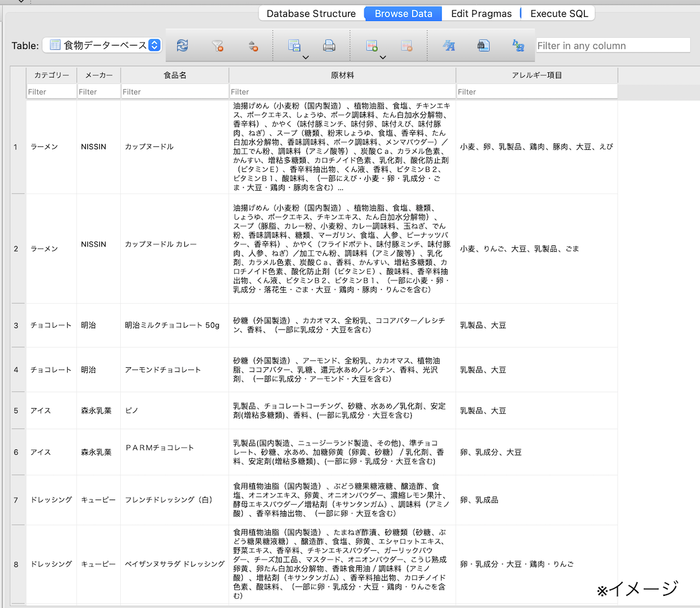Select row header number 5
700x608 pixels.
(17, 410)
